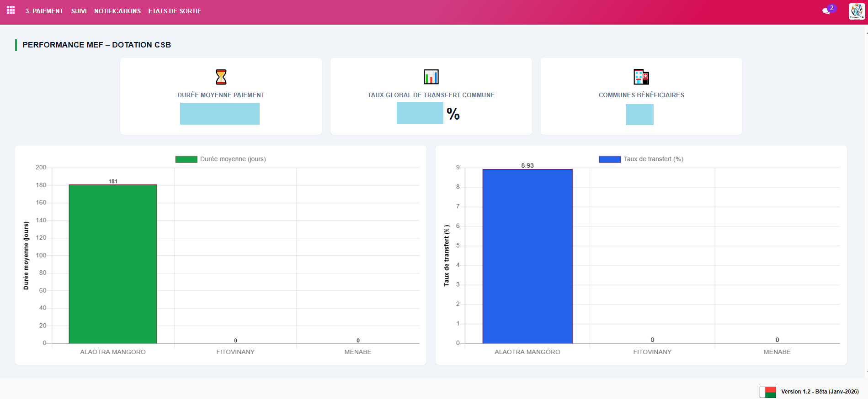Click the Version 1.2 - Bêta label

[820, 392]
